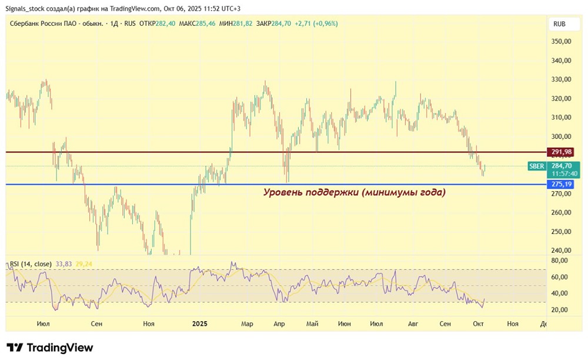Click the Май label on time axis
This screenshot has width=588, height=364.
tap(312, 323)
